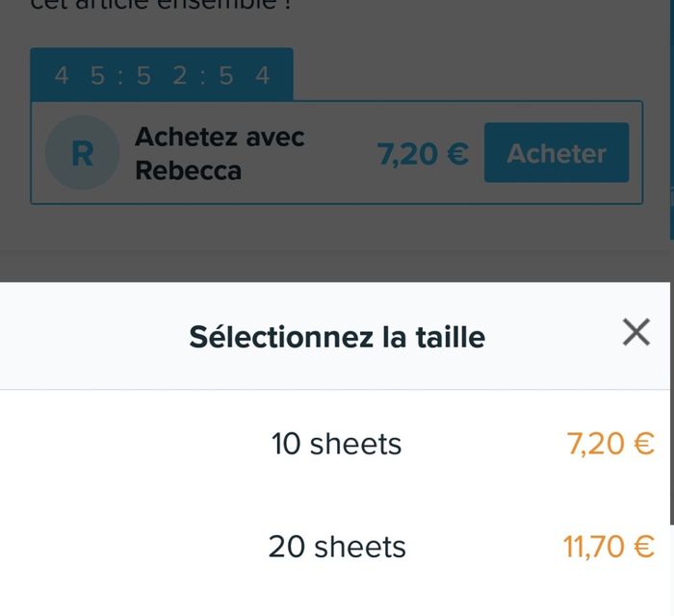Click the 'Achetez avec Rebecca' label
The width and height of the screenshot is (674, 616).
(x=220, y=154)
